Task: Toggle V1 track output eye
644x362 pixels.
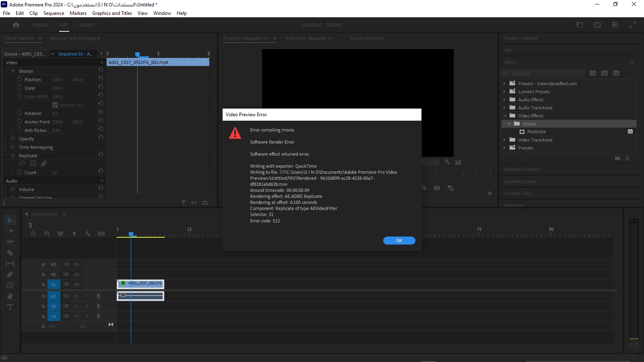Action: click(76, 284)
